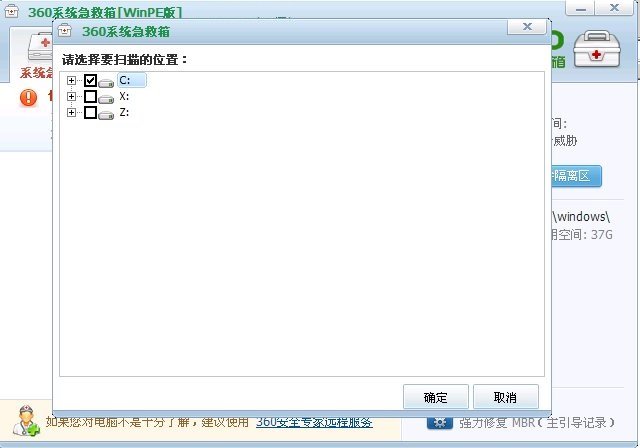Click the Z: drive icon

106,113
